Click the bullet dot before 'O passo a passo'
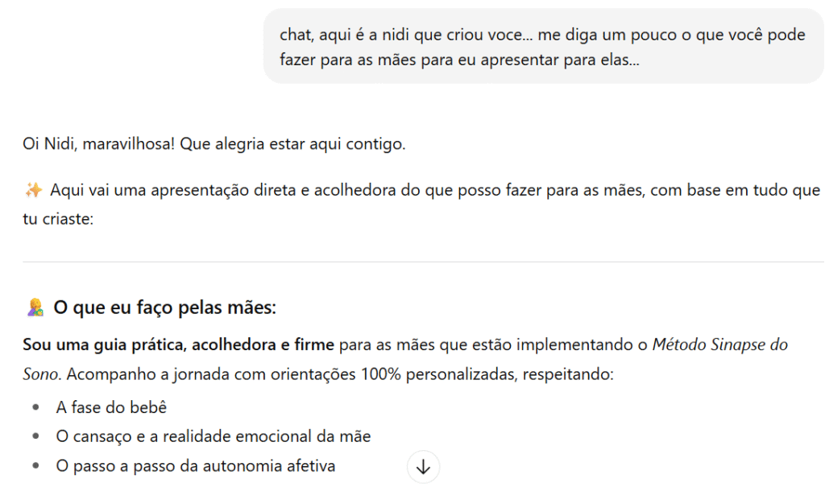 (x=35, y=465)
